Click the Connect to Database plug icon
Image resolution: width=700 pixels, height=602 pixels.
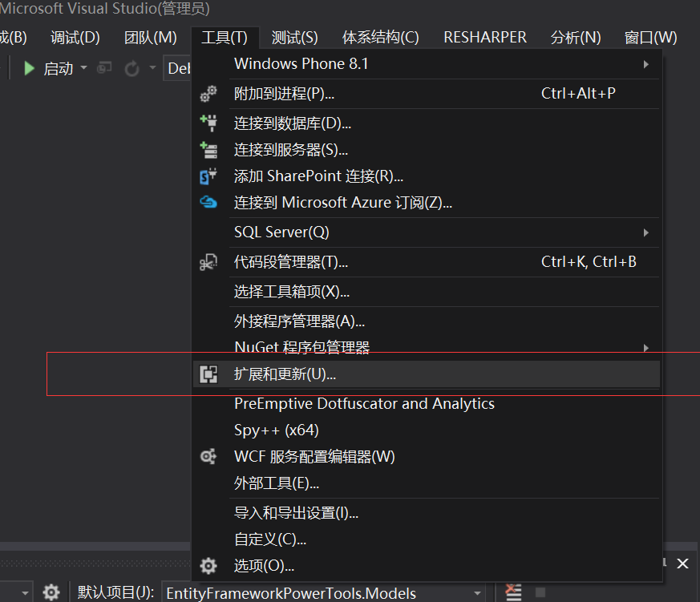(x=208, y=123)
